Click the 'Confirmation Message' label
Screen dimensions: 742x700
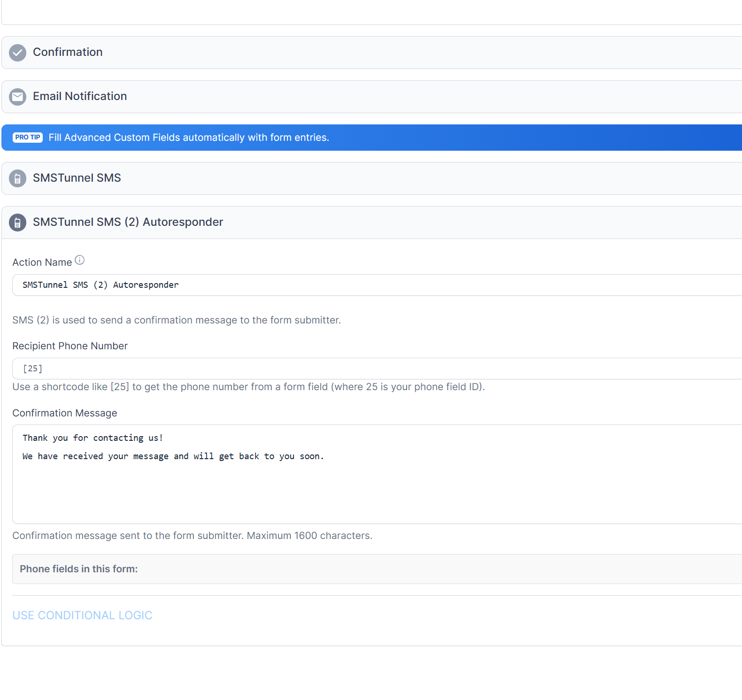[65, 413]
